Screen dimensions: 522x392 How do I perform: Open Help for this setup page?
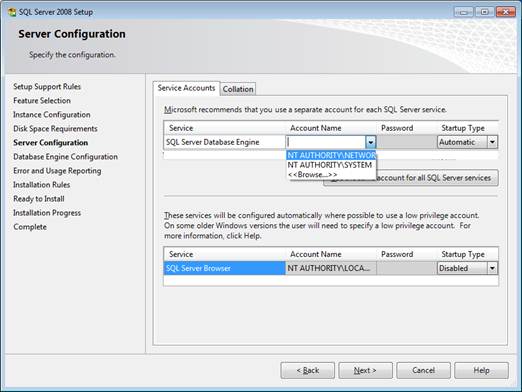(x=481, y=370)
